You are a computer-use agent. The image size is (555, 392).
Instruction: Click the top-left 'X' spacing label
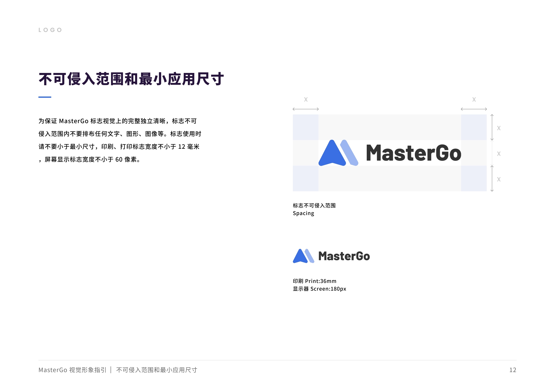(306, 99)
